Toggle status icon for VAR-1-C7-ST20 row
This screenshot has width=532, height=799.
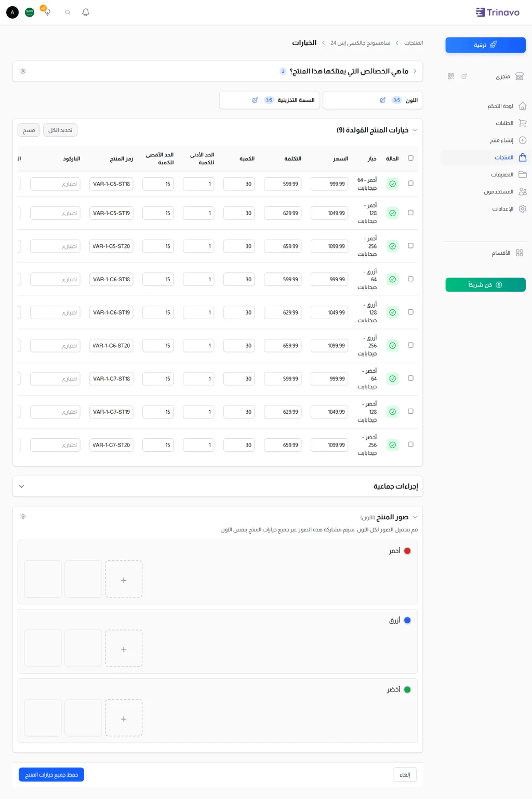(x=393, y=445)
